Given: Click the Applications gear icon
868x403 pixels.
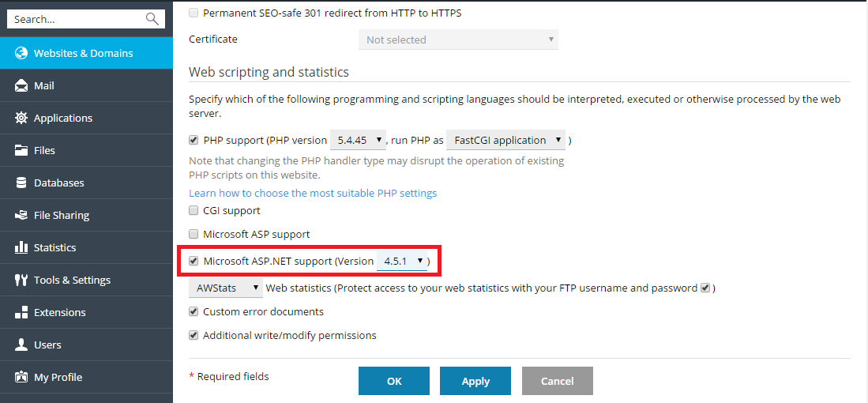Looking at the screenshot, I should (x=21, y=118).
